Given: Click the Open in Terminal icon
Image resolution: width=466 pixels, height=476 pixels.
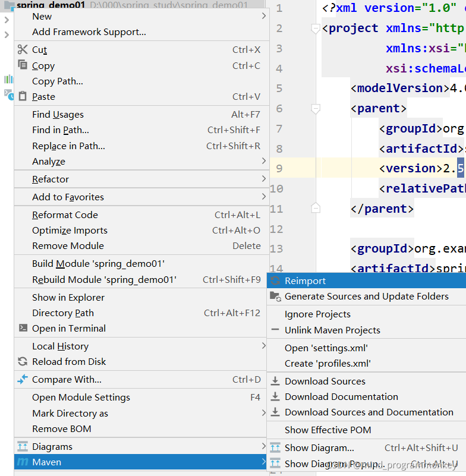Looking at the screenshot, I should coord(23,327).
